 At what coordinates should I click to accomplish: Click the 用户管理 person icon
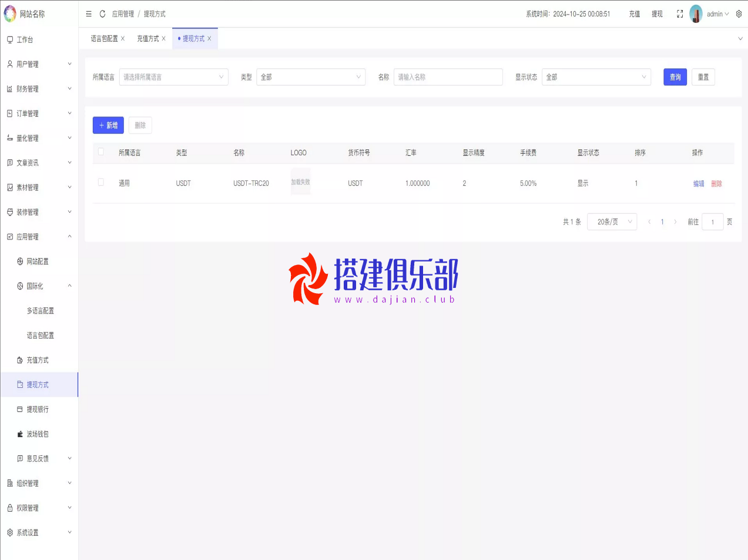(x=10, y=64)
